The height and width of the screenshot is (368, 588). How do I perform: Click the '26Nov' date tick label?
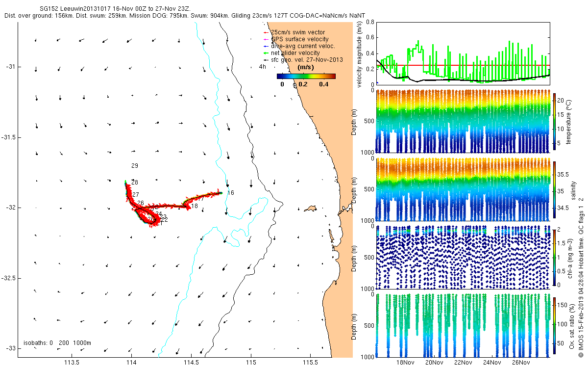point(520,363)
